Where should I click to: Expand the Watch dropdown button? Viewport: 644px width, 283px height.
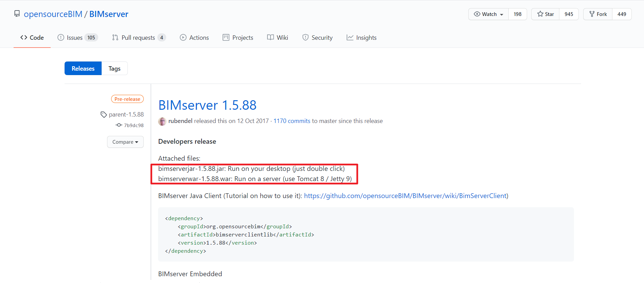[489, 14]
